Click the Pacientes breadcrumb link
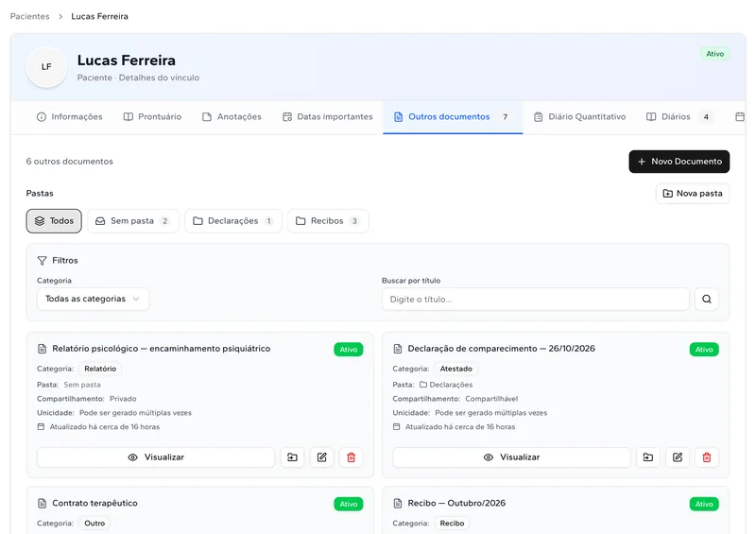This screenshot has width=756, height=534. 30,16
